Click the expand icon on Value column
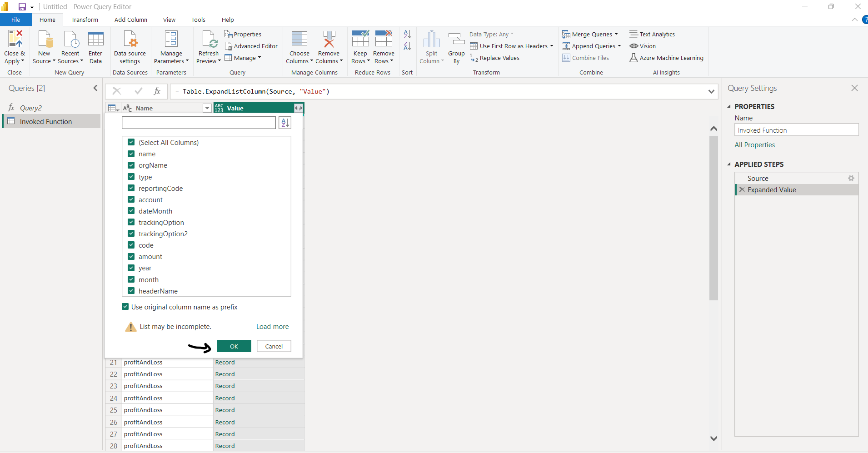Viewport: 868px width, 453px height. tap(299, 108)
